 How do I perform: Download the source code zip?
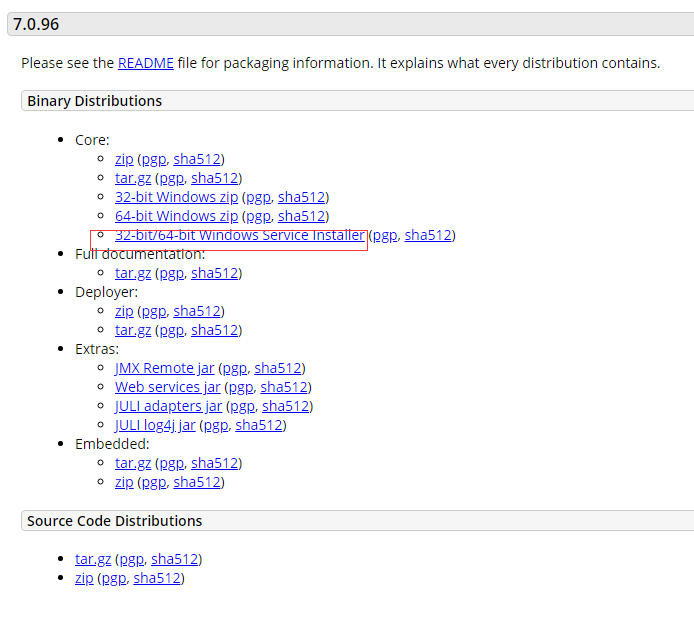click(84, 578)
